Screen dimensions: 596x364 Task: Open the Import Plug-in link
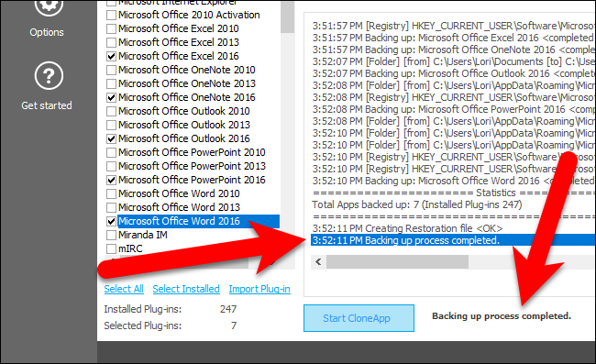click(x=259, y=289)
